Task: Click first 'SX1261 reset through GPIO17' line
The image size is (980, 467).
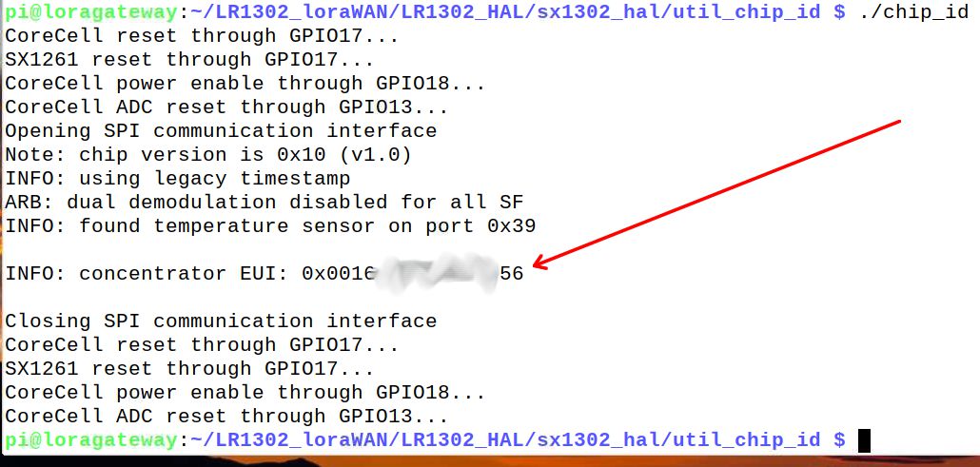Action: point(189,60)
